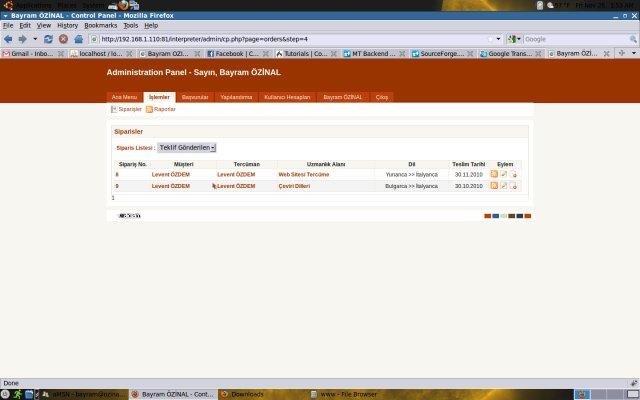Screen dimensions: 640x400
Task: Open the Çeviri Dilleri link
Action: 294,186
